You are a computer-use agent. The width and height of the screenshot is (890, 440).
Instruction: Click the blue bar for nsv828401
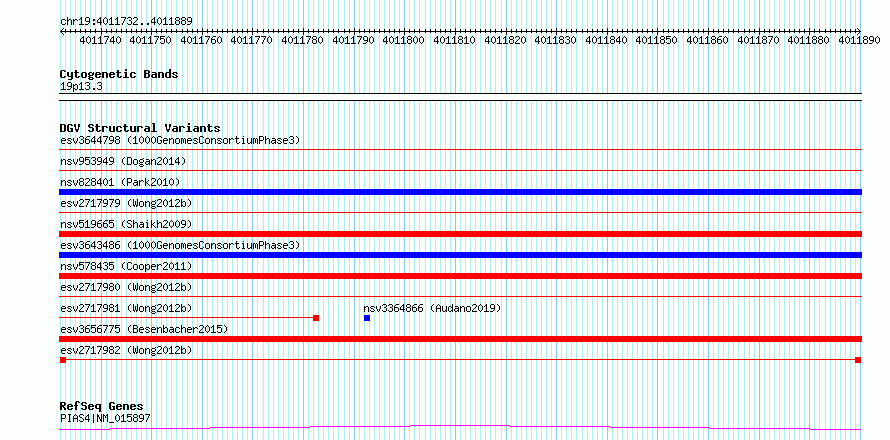(x=460, y=192)
